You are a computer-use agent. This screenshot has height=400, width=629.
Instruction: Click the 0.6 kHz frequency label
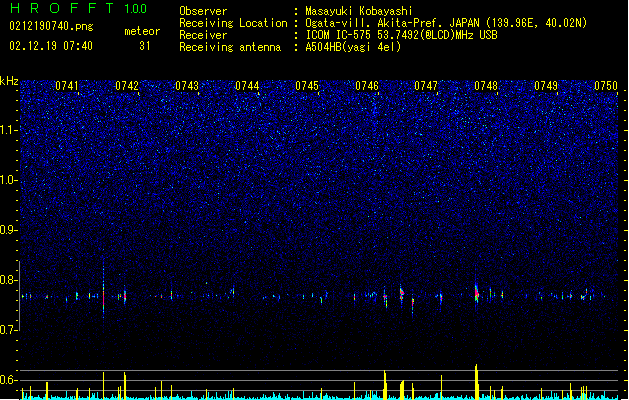9,380
